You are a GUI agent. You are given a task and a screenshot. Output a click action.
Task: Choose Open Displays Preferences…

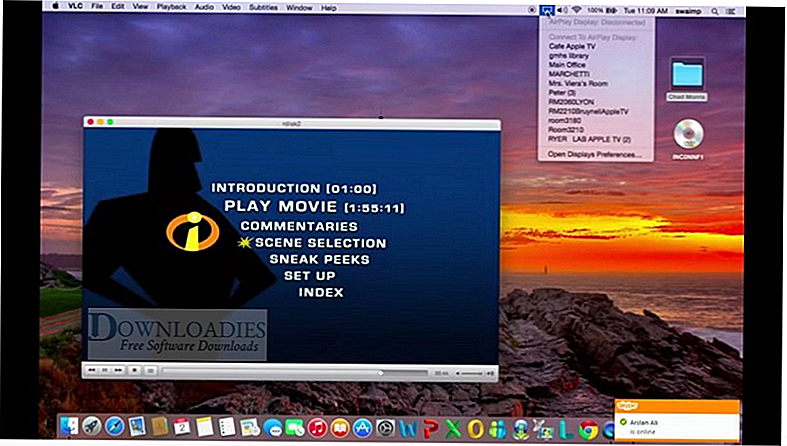pyautogui.click(x=596, y=154)
